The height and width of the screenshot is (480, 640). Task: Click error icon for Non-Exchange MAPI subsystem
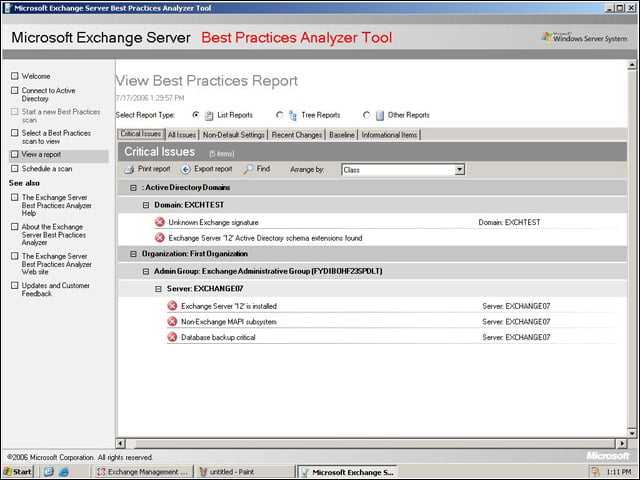172,321
